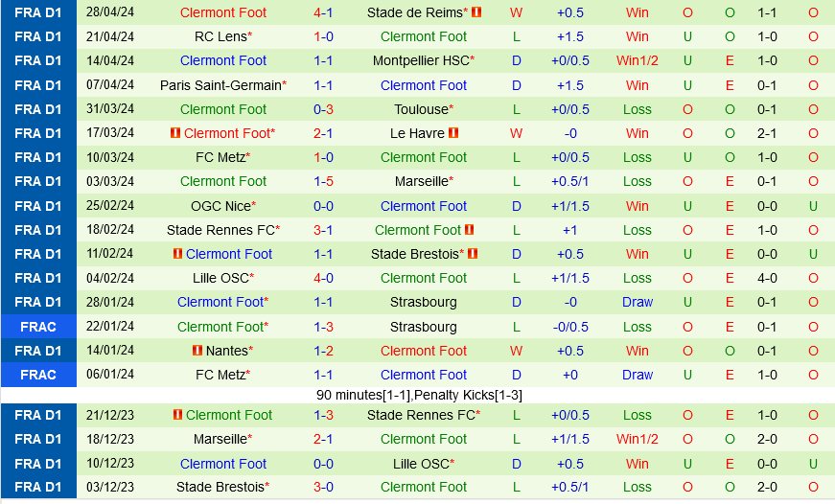The image size is (835, 504).
Task: Click the 1-5 score of the Marseille match
Action: (x=324, y=181)
